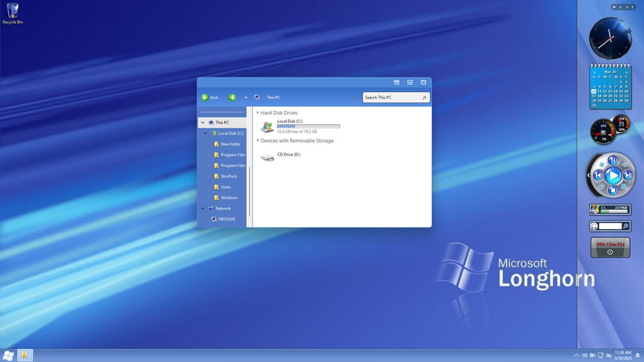Image resolution: width=644 pixels, height=362 pixels.
Task: Collapse the Hard Disk Drives group
Action: click(258, 113)
